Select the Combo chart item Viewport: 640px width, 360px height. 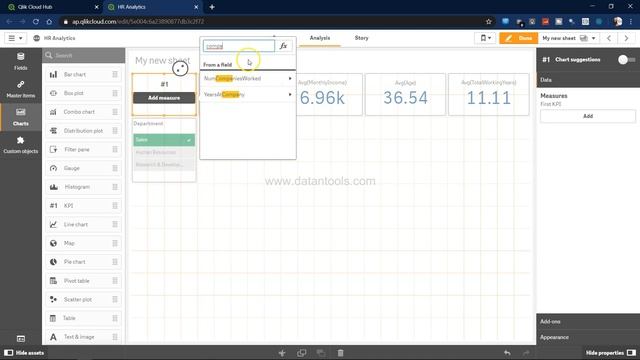(x=84, y=112)
